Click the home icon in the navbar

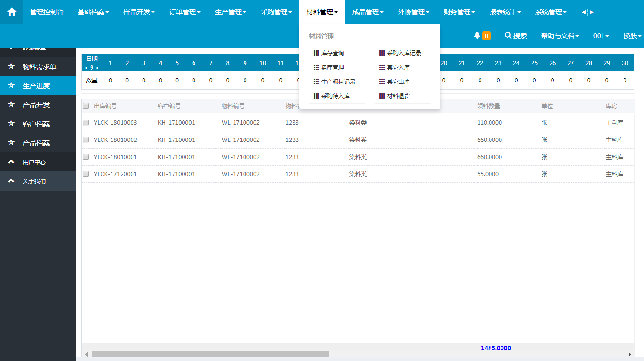click(11, 12)
